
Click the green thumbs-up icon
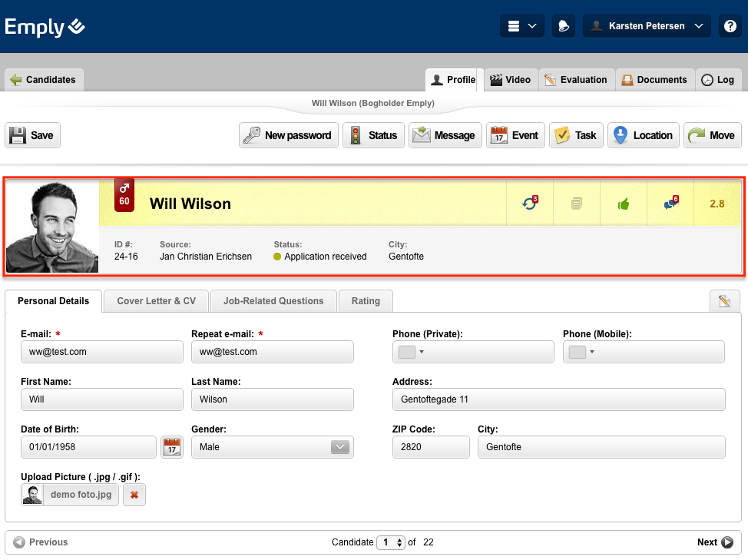point(623,204)
